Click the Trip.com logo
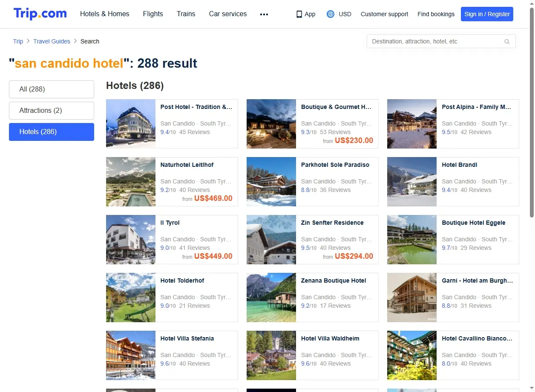This screenshot has height=392, width=535. 40,14
